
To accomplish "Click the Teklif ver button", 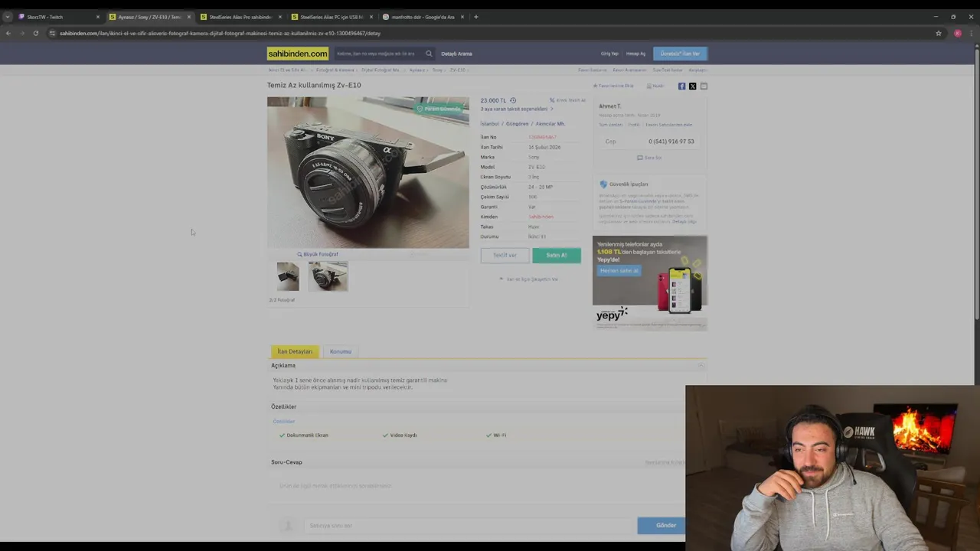I will (x=505, y=256).
